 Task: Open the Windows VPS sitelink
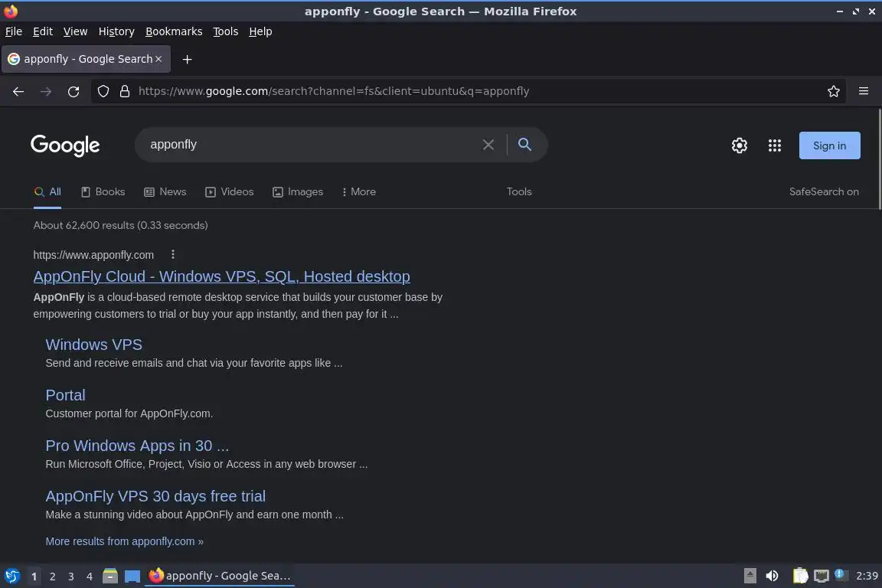click(x=94, y=345)
